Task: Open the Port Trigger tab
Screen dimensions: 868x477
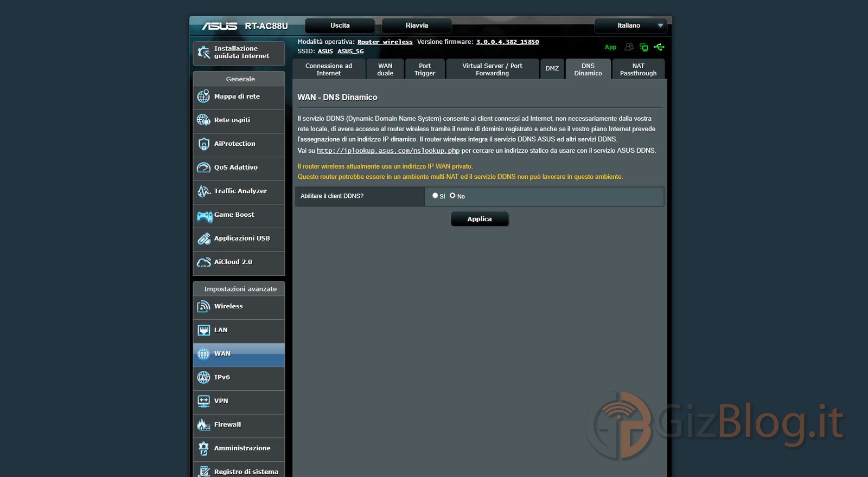Action: (x=425, y=69)
